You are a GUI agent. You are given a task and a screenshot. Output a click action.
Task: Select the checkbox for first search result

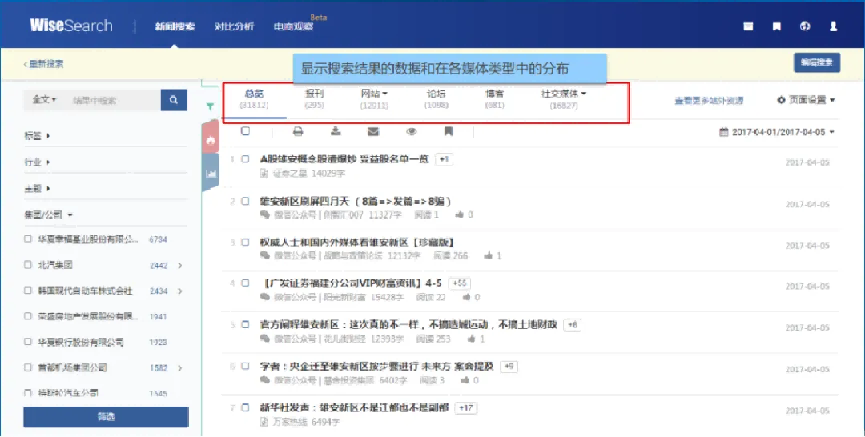coord(246,159)
